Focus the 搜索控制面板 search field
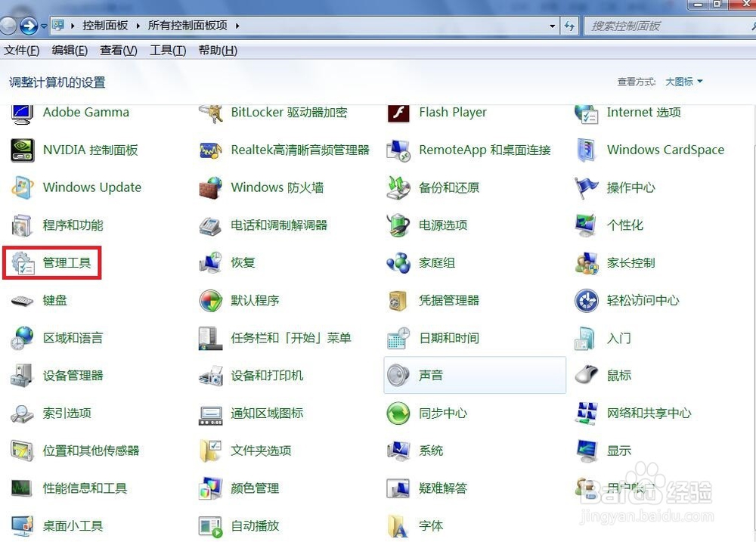This screenshot has height=542, width=756. click(670, 26)
